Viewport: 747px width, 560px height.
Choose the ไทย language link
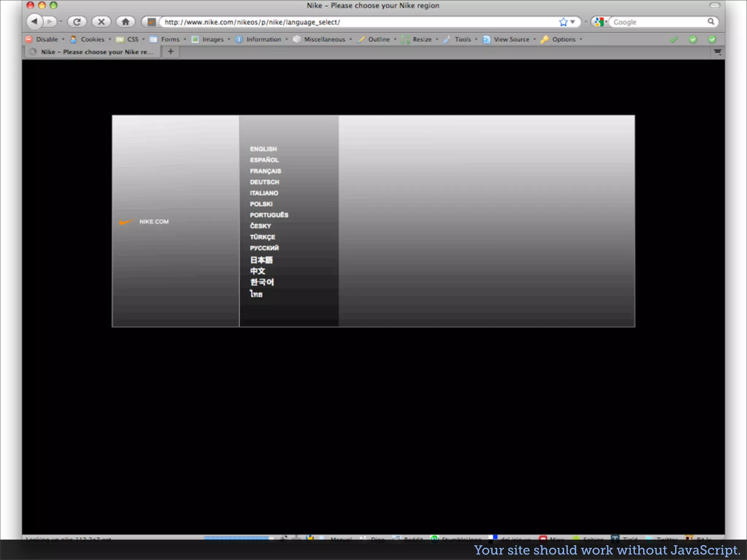pyautogui.click(x=256, y=294)
